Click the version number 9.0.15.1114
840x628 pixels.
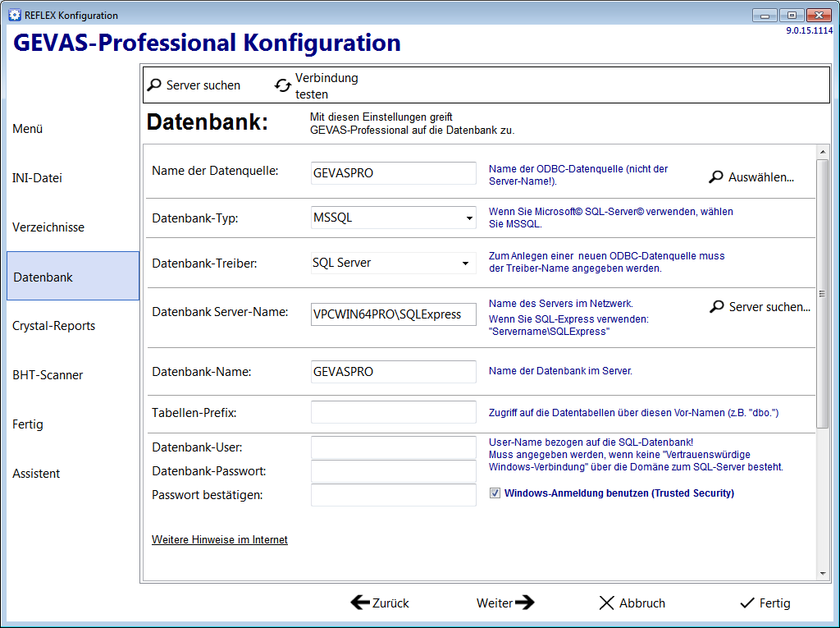point(810,30)
